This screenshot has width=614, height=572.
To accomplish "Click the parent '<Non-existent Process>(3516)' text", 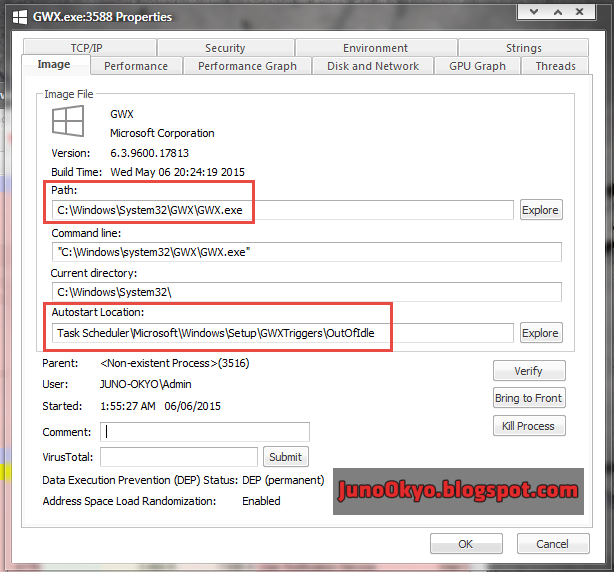I will point(175,363).
